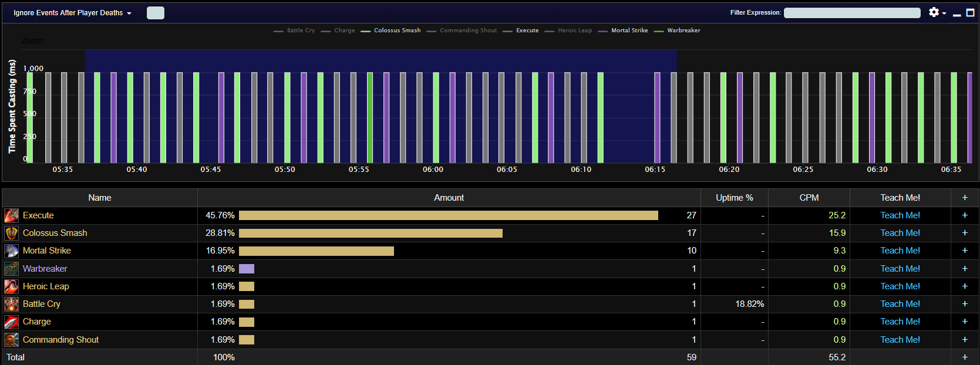Focus the Filter Expression input field
This screenshot has height=365, width=980.
point(852,13)
